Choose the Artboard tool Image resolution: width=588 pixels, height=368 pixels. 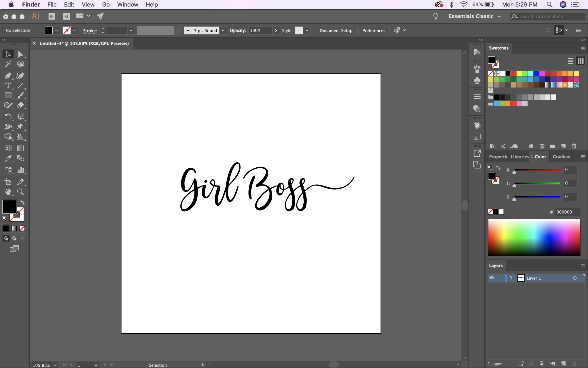pyautogui.click(x=8, y=182)
